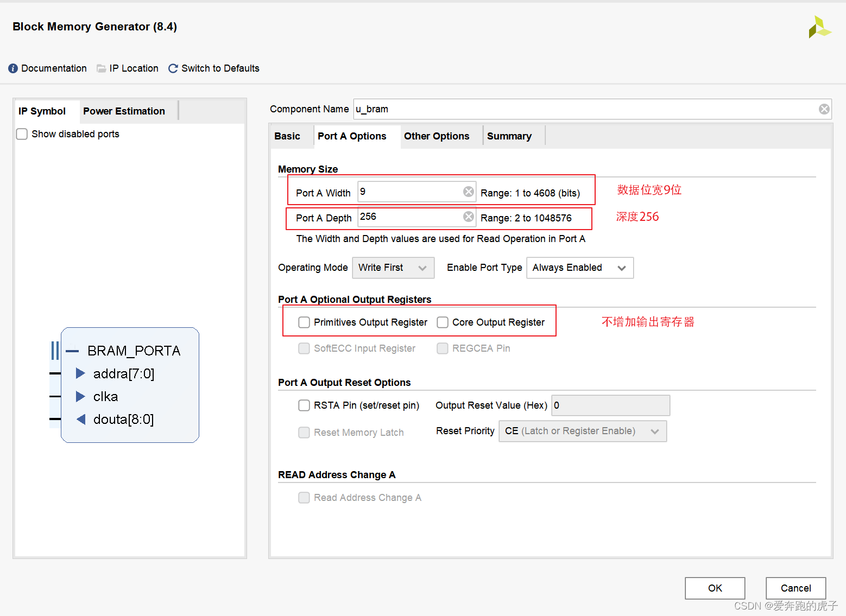Switch to the Power Estimation tab
Viewport: 846px width, 616px height.
click(x=124, y=111)
